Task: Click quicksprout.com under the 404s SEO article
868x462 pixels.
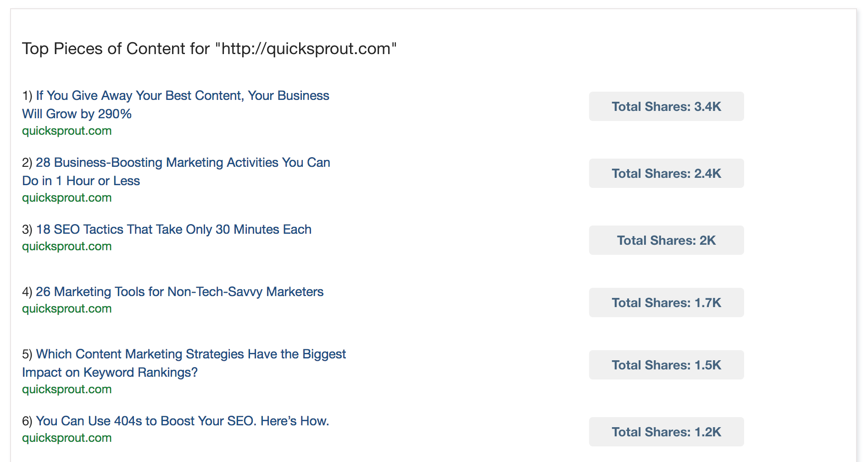Action: tap(67, 438)
